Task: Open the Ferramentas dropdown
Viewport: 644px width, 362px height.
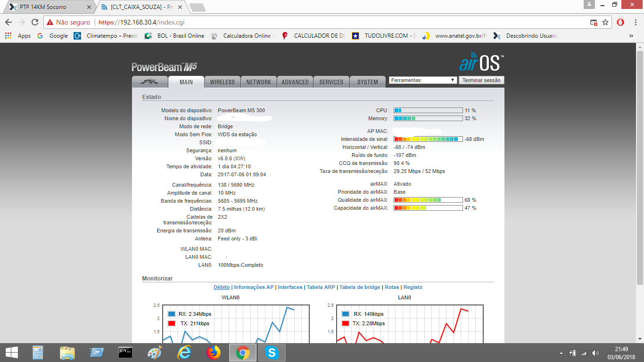Action: (423, 80)
